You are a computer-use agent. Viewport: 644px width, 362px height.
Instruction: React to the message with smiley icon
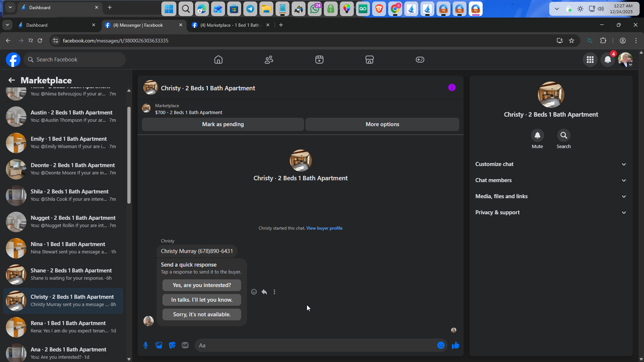[254, 292]
